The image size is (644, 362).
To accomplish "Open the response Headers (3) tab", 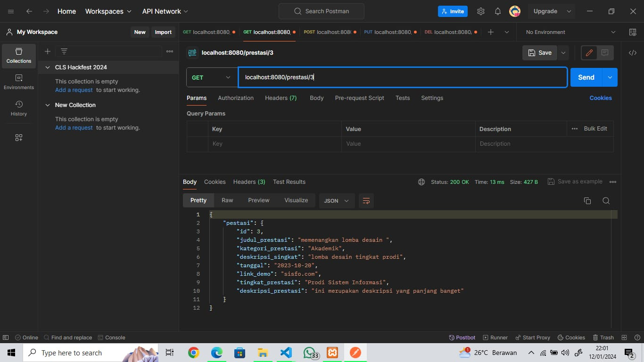I will (249, 182).
